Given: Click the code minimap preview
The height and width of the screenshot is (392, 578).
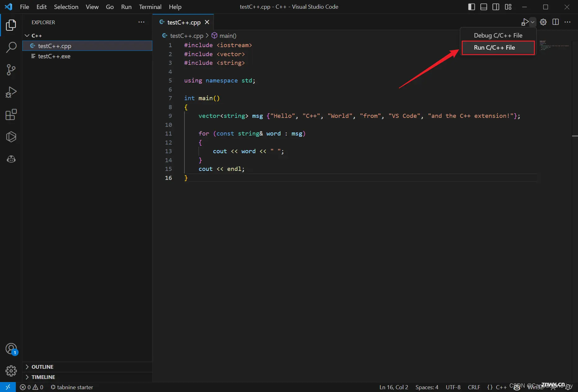Looking at the screenshot, I should [554, 46].
